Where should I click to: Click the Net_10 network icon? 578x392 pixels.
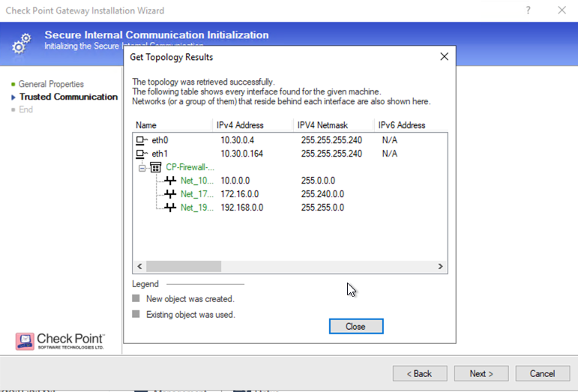(169, 181)
